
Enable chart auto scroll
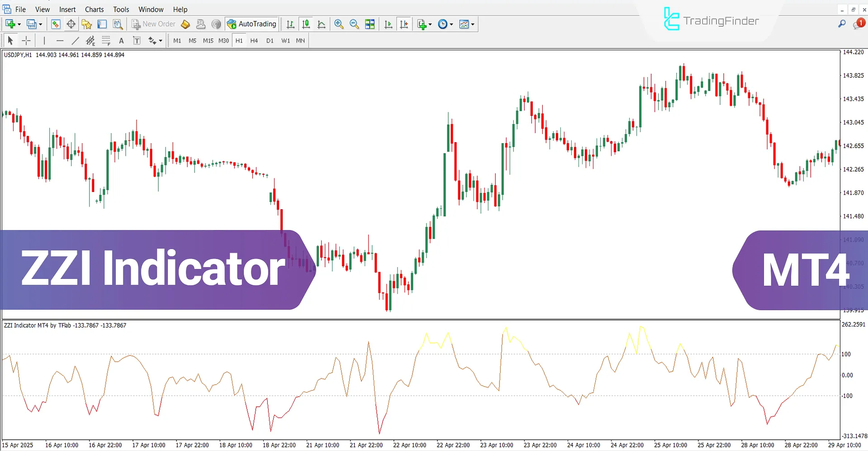point(388,24)
